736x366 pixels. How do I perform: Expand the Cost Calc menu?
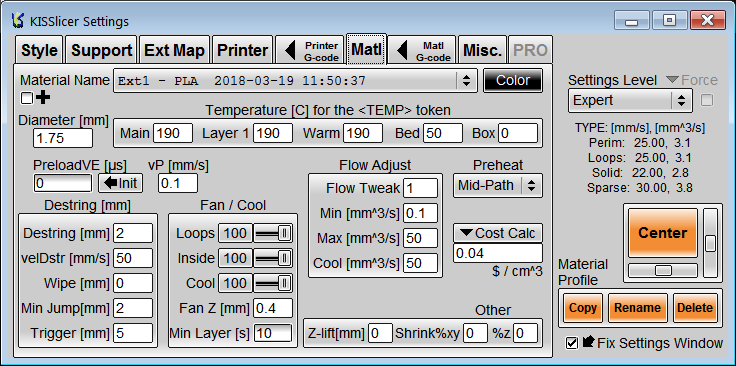[x=498, y=233]
